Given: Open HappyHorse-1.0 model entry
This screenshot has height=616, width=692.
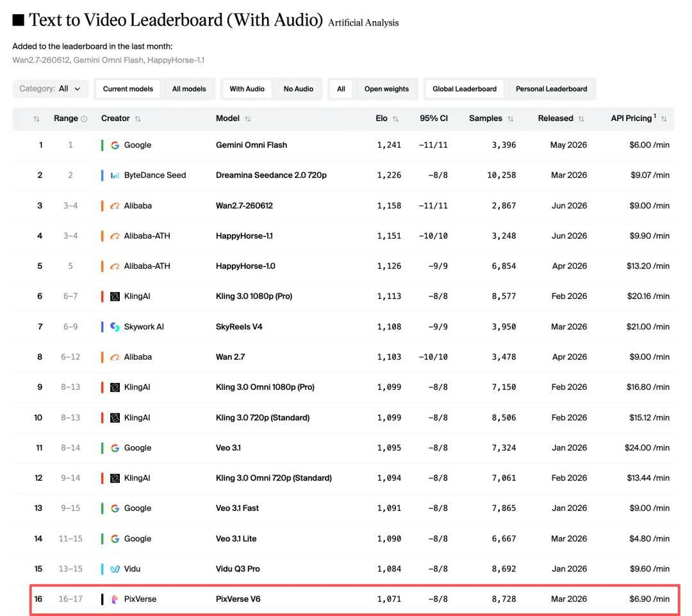Looking at the screenshot, I should click(x=245, y=266).
